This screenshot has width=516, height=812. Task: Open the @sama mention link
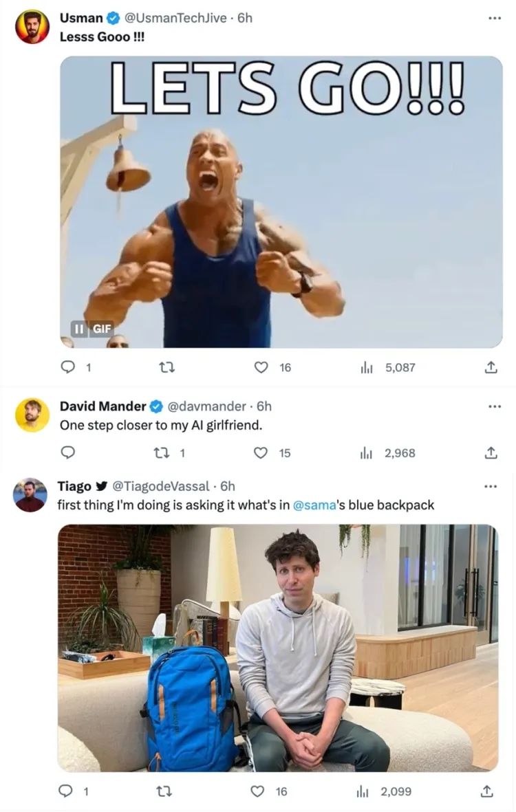(x=315, y=505)
